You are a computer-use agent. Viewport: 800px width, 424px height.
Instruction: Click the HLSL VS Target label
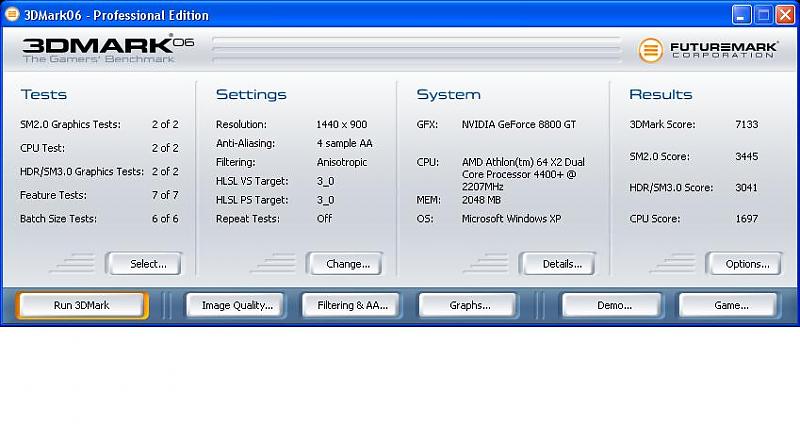pyautogui.click(x=252, y=181)
